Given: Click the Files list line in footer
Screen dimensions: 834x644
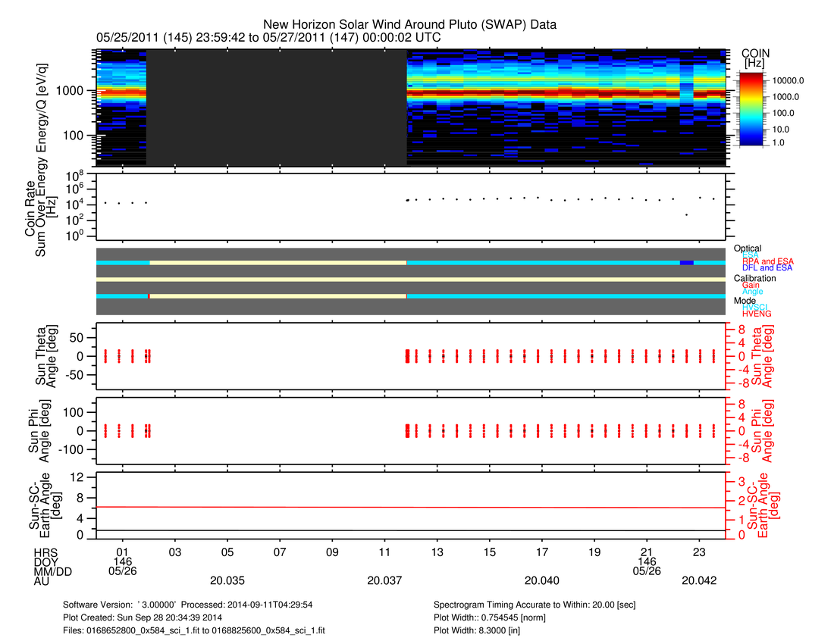Looking at the screenshot, I should click(195, 630).
